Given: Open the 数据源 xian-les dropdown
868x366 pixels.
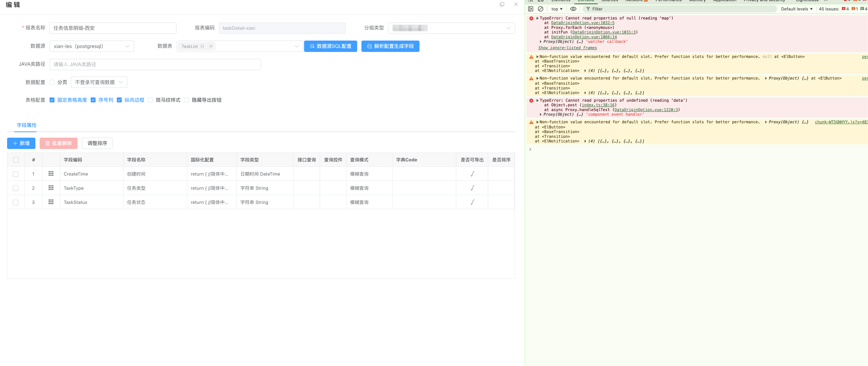Looking at the screenshot, I should 91,47.
